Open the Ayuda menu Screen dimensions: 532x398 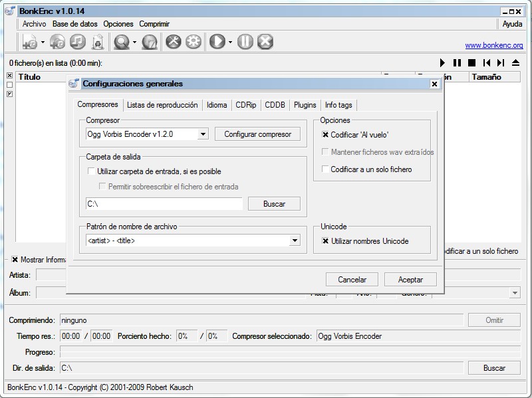coord(512,24)
